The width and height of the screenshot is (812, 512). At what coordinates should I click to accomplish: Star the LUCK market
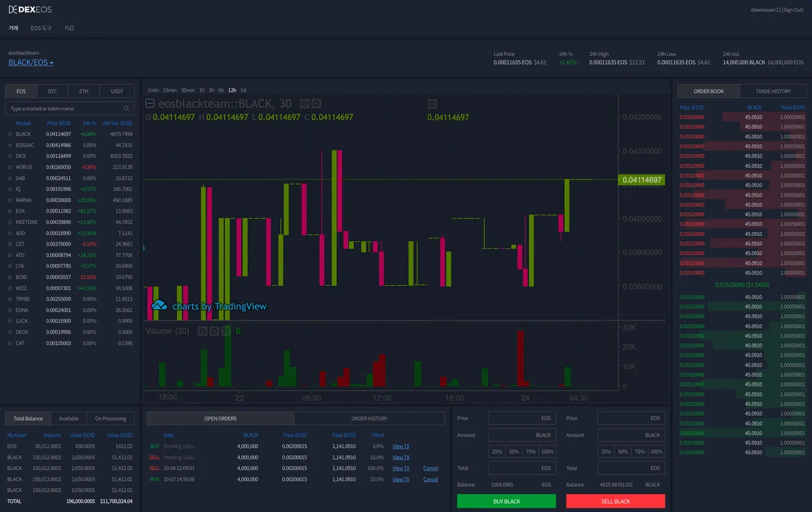pyautogui.click(x=10, y=321)
